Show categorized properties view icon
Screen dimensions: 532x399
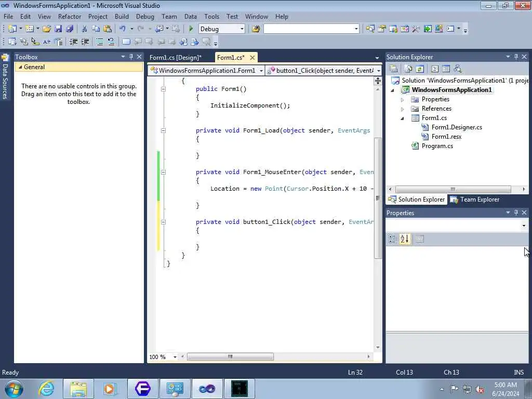(392, 239)
